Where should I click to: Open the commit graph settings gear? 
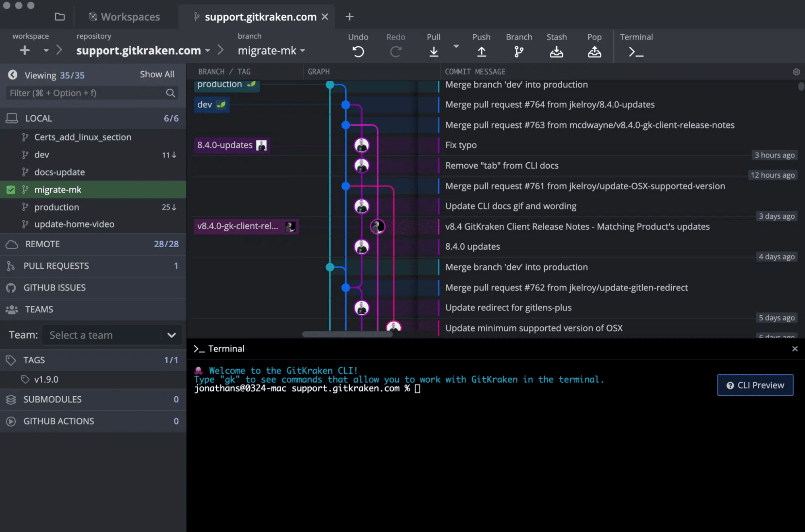pos(797,72)
